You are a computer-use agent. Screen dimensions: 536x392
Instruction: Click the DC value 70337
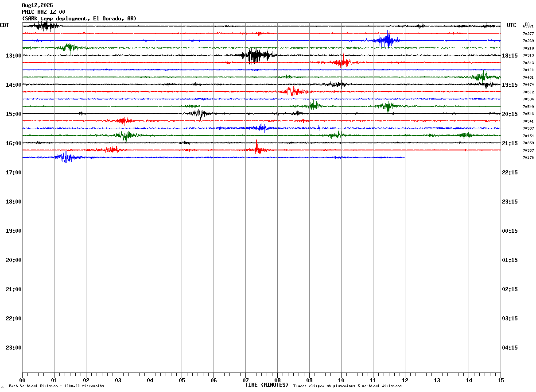click(528, 150)
